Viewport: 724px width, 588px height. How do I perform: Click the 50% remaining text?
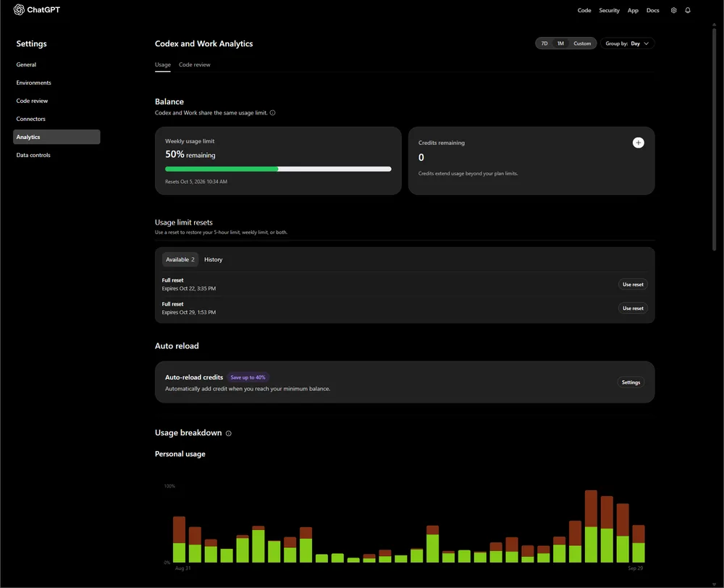tap(190, 155)
